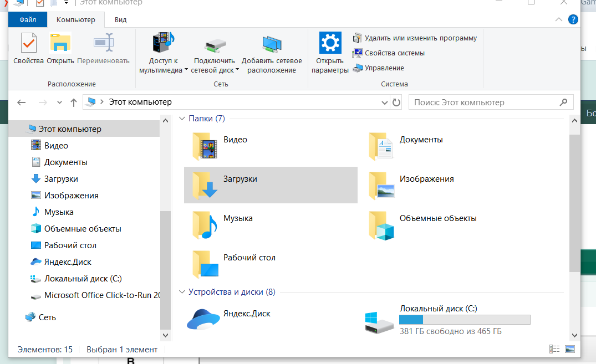Click navigation pane scrollbar down arrow
This screenshot has height=364, width=596.
pyautogui.click(x=165, y=335)
